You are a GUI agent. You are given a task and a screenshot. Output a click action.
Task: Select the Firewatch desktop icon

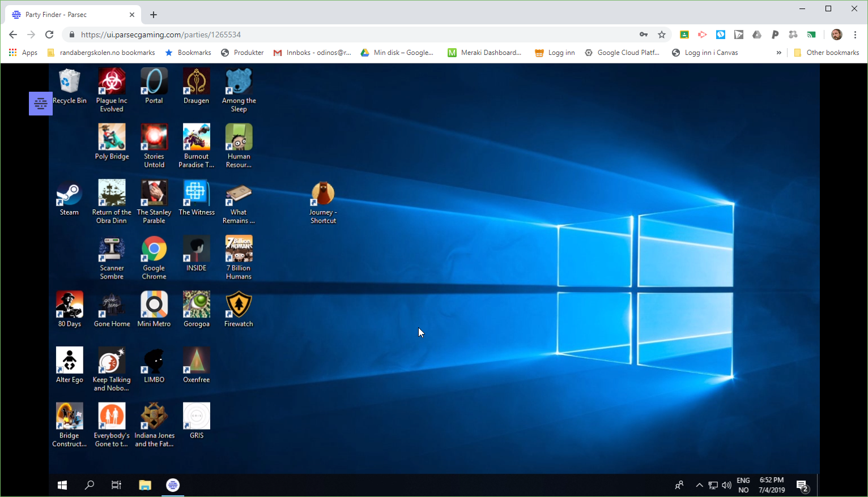click(239, 310)
